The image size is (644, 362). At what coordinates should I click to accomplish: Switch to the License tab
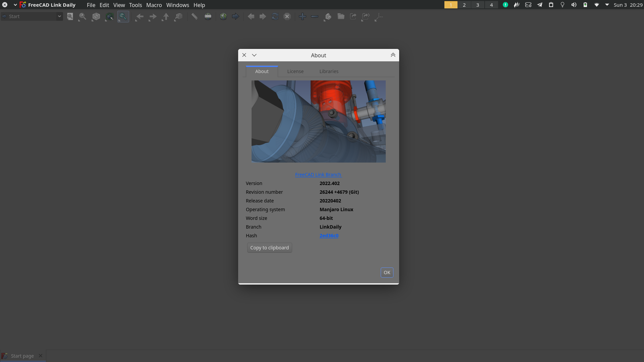[x=295, y=71]
